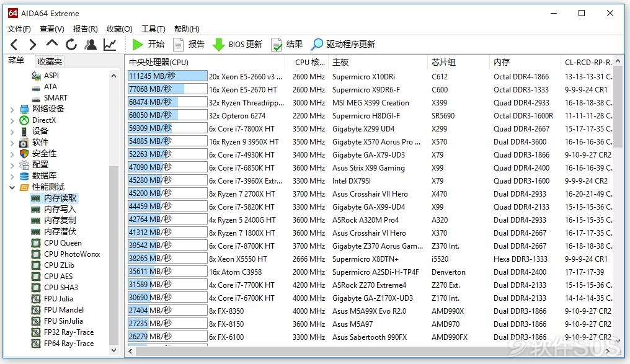Collapse the 性能测试 tree node
630x364 pixels.
[12, 187]
